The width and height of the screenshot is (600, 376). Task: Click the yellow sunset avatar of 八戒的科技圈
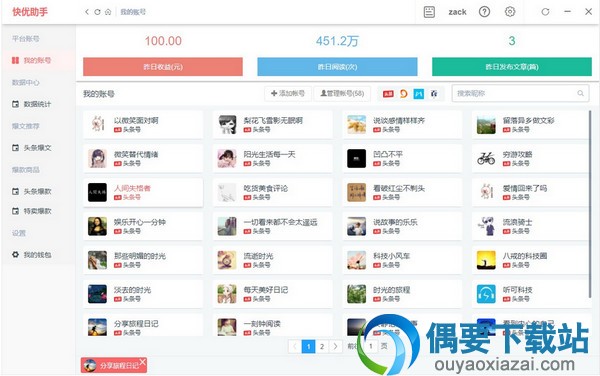coord(486,260)
